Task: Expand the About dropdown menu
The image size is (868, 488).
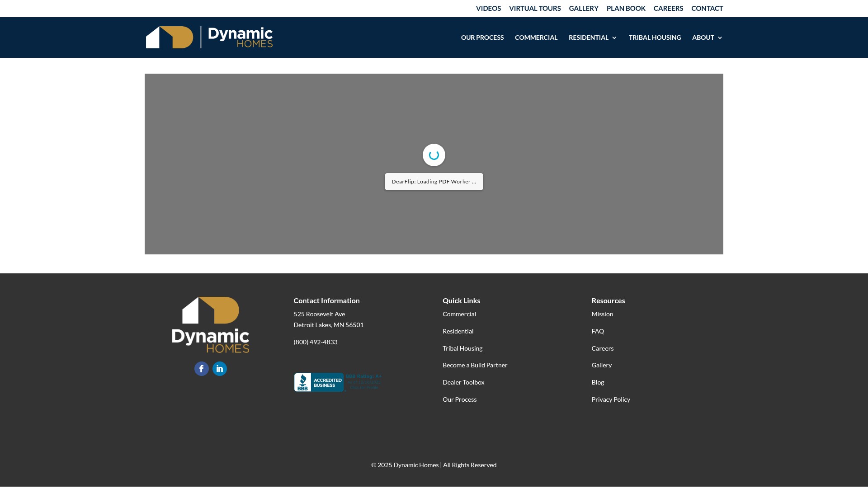Action: pos(708,38)
